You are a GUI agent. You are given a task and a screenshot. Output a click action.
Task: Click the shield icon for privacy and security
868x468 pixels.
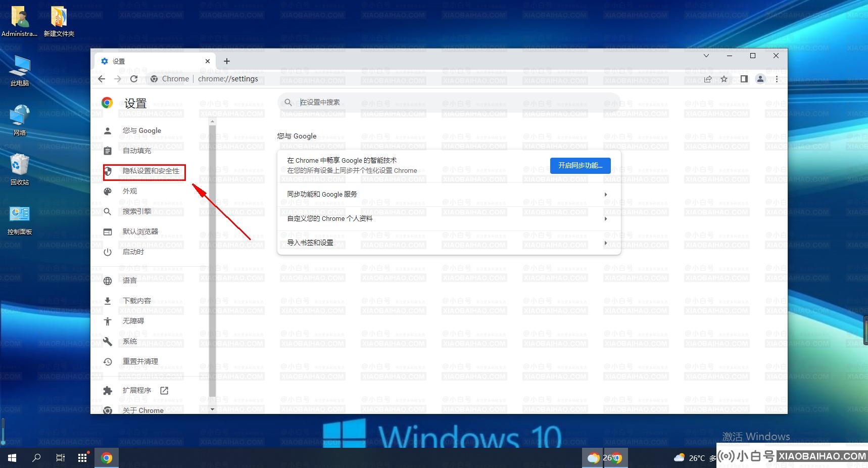coord(108,171)
